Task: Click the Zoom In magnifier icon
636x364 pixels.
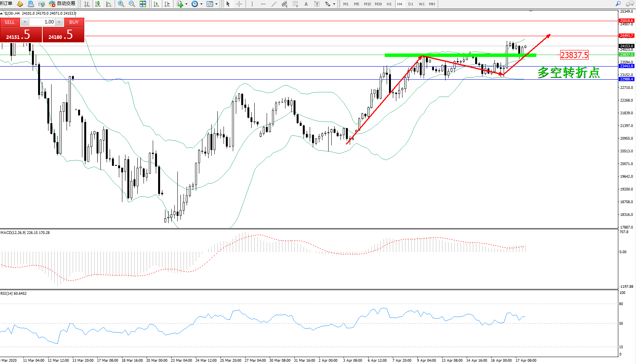Action: 121,4
